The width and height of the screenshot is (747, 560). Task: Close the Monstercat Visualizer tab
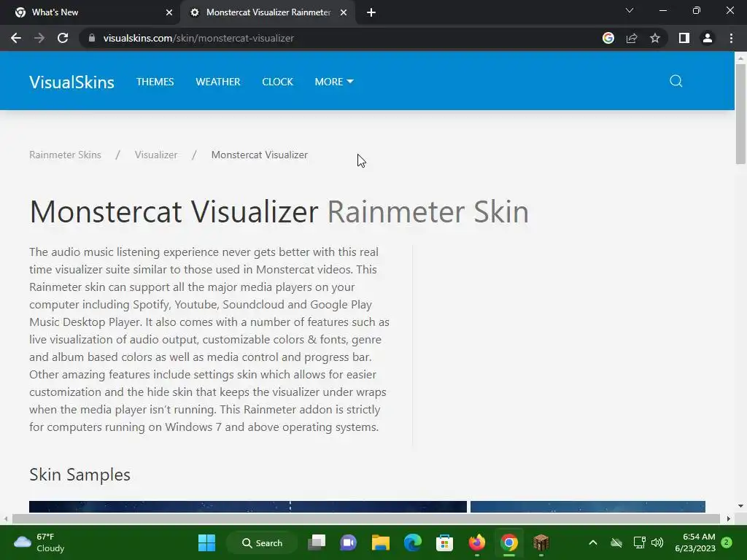coord(344,12)
